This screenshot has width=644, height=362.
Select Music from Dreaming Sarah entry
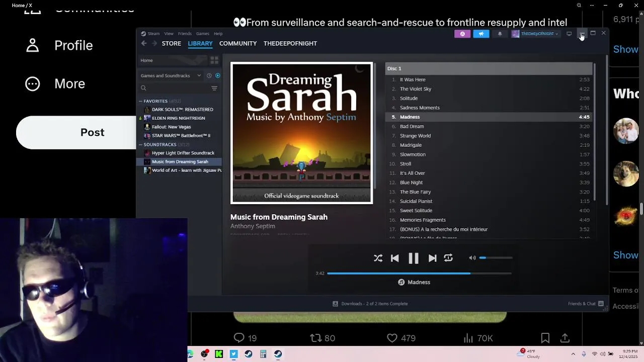pos(179,161)
